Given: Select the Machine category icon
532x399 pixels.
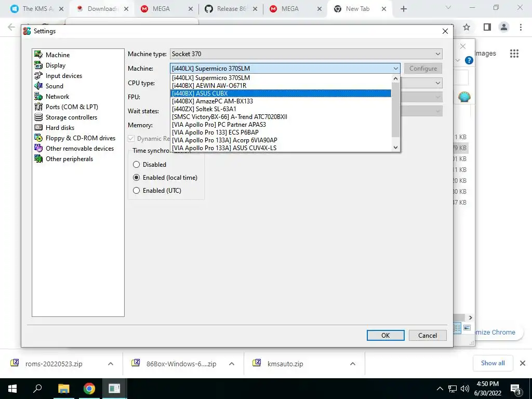Looking at the screenshot, I should point(38,55).
